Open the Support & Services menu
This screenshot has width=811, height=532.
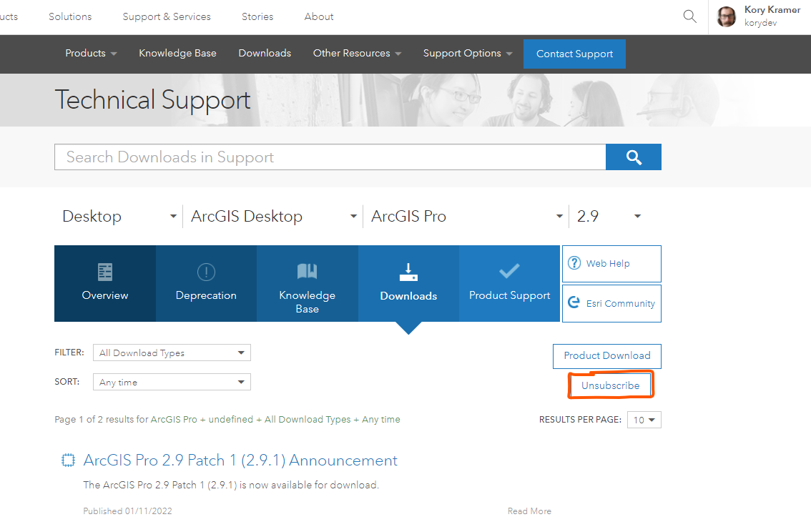[x=166, y=16]
